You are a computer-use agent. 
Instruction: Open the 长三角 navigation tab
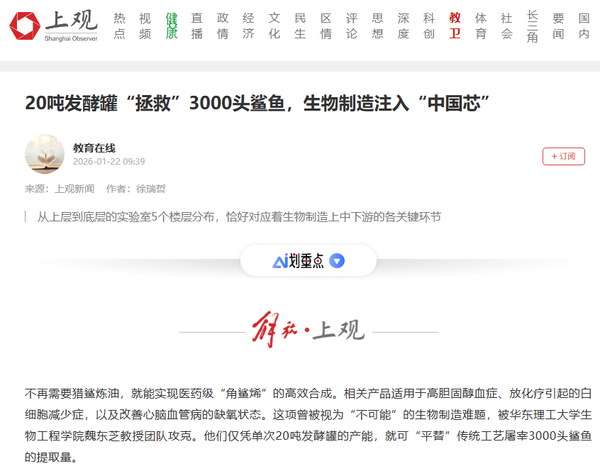(x=532, y=26)
